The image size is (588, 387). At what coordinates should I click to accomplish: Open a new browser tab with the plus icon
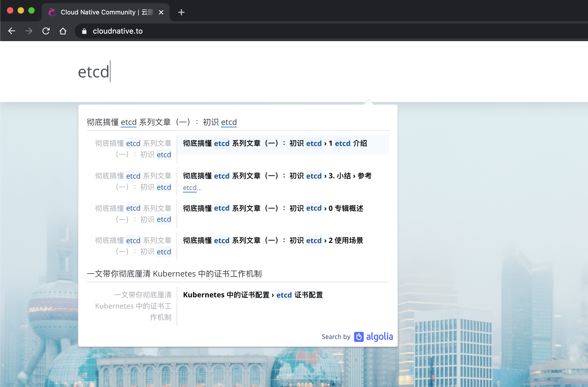(181, 12)
